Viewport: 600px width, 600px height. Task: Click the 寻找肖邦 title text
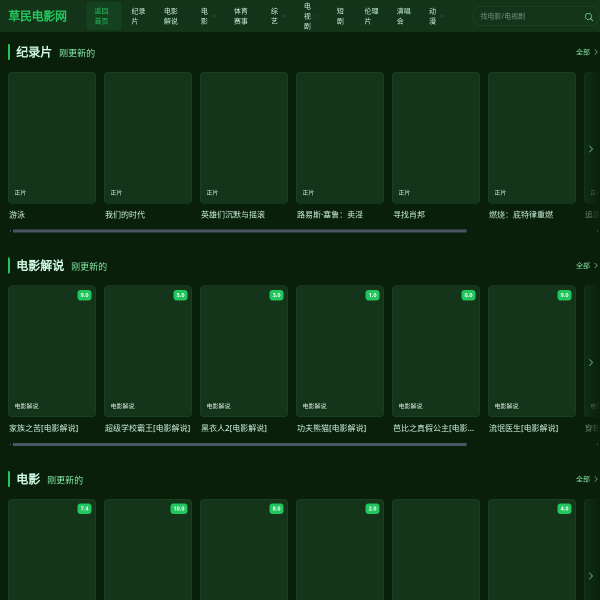pyautogui.click(x=409, y=215)
